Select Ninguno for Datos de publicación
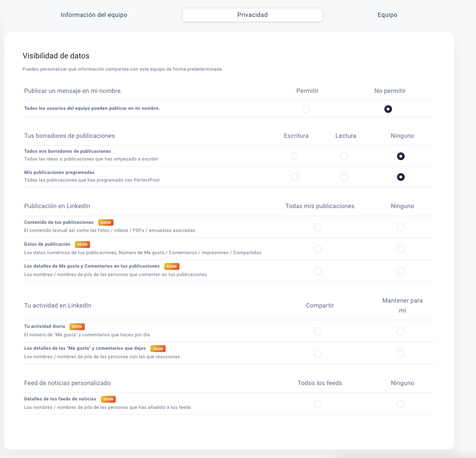The image size is (476, 458). pyautogui.click(x=401, y=249)
